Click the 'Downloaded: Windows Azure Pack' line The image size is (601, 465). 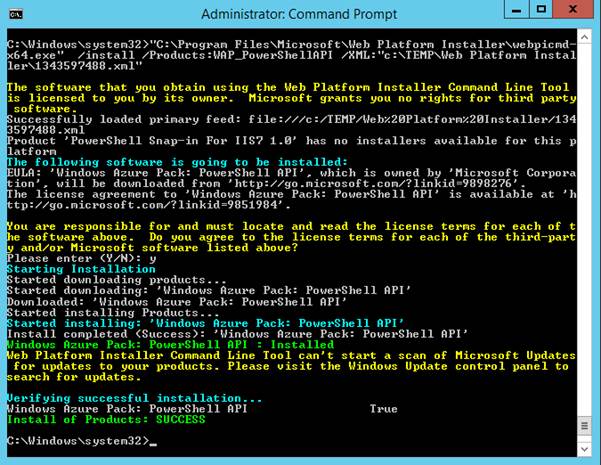click(177, 302)
